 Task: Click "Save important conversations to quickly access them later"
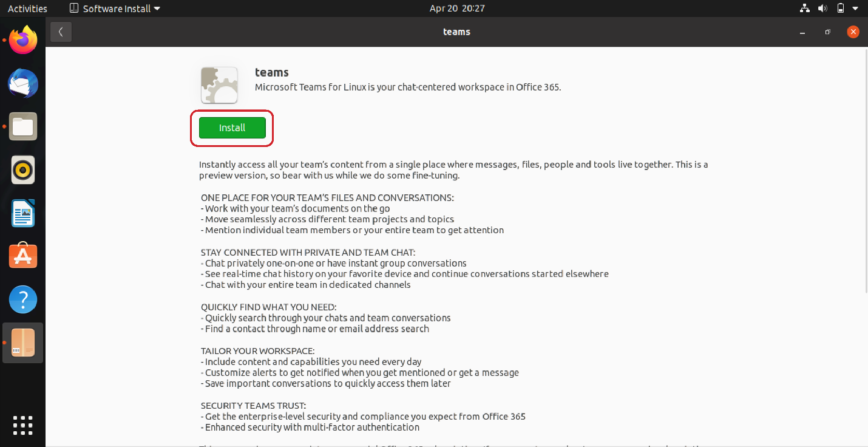coord(326,383)
